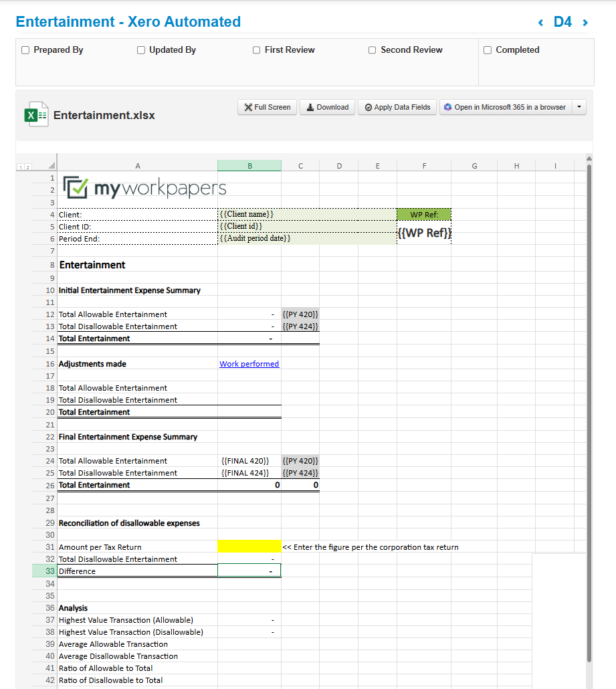This screenshot has width=616, height=689.
Task: Click the Excel file icon
Action: (36, 114)
